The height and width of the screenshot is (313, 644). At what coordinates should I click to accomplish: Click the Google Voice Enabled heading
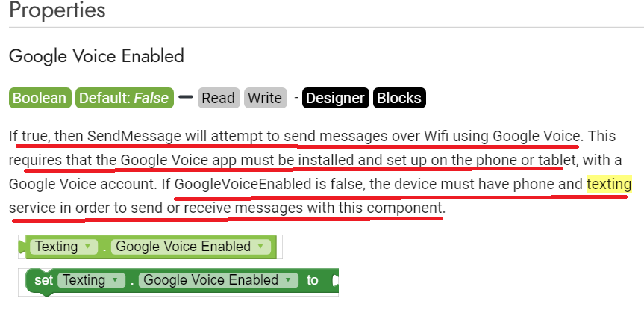tap(96, 56)
